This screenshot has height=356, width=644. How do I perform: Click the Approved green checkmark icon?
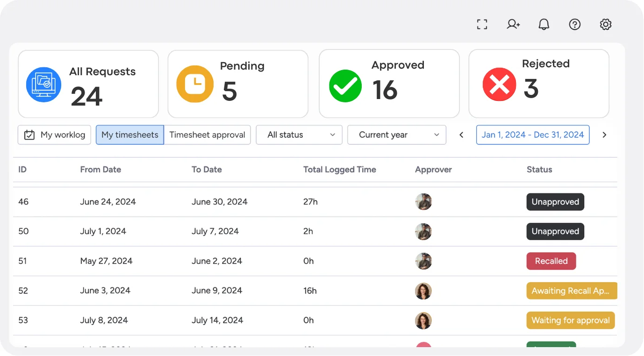click(345, 86)
